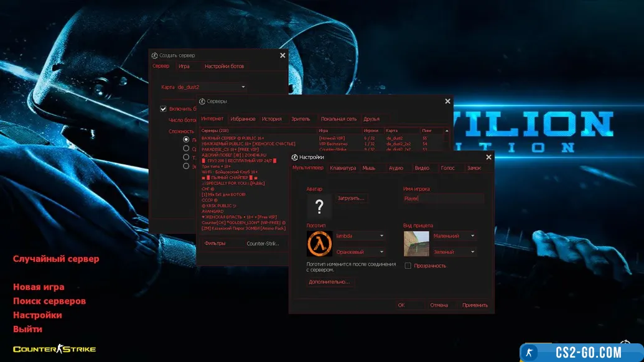Click the crosshair preview thumbnail
Image resolution: width=644 pixels, height=362 pixels.
pos(416,243)
